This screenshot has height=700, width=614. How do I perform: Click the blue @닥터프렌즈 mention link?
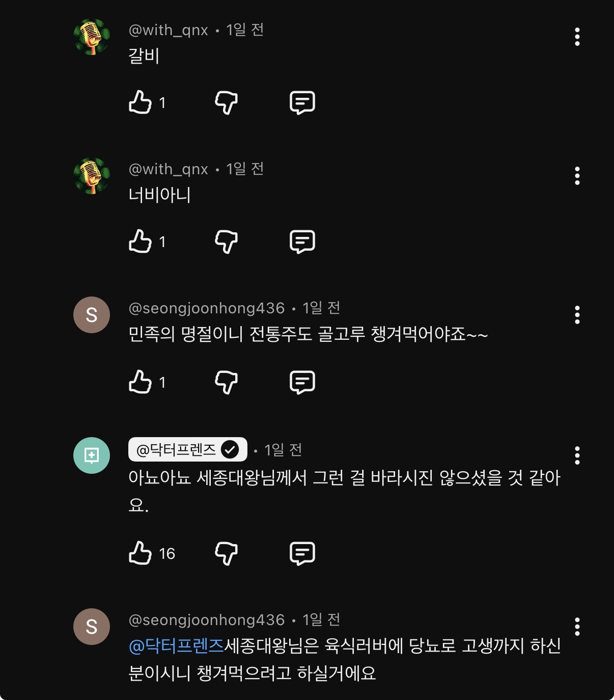(176, 646)
